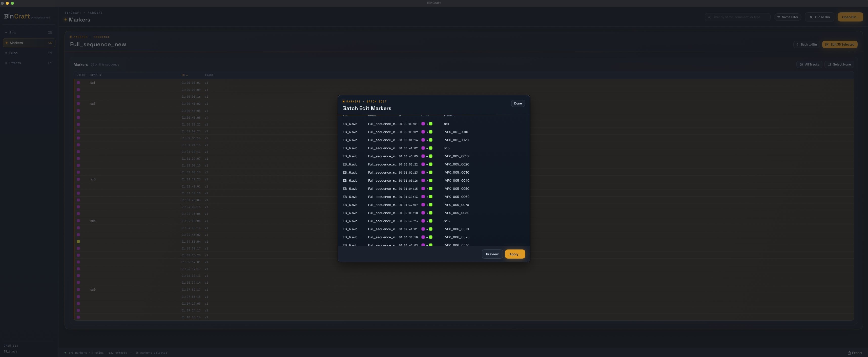This screenshot has height=357, width=868.
Task: Click the Select None button
Action: point(839,64)
